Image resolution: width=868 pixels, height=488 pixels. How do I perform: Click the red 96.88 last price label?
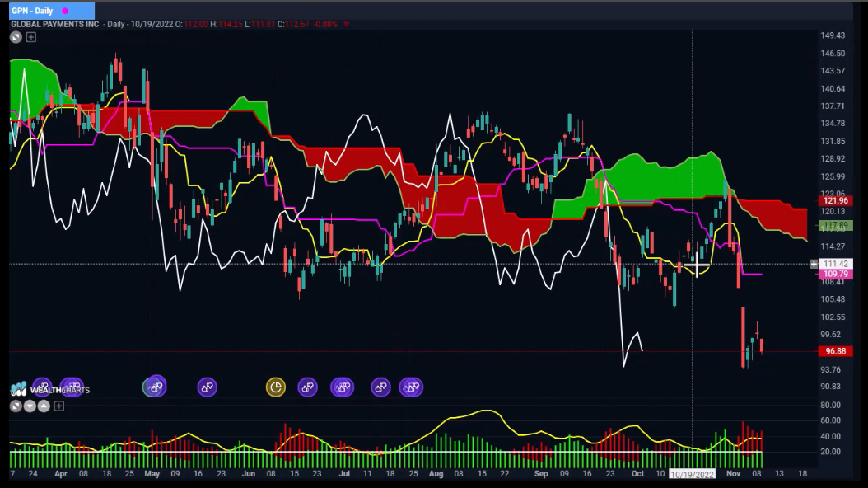click(x=836, y=350)
